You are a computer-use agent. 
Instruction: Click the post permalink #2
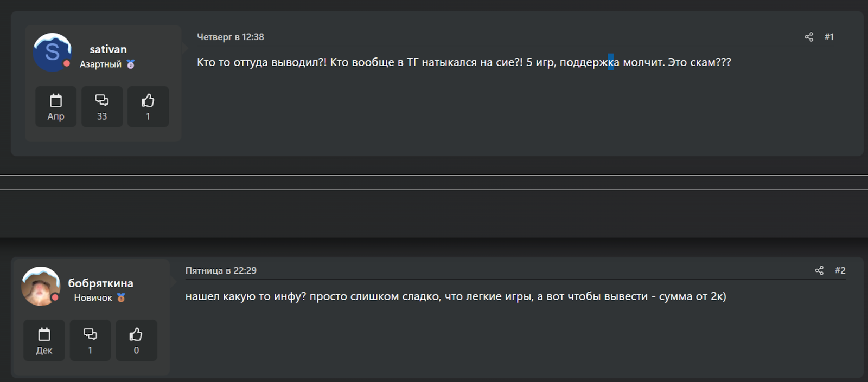[840, 270]
